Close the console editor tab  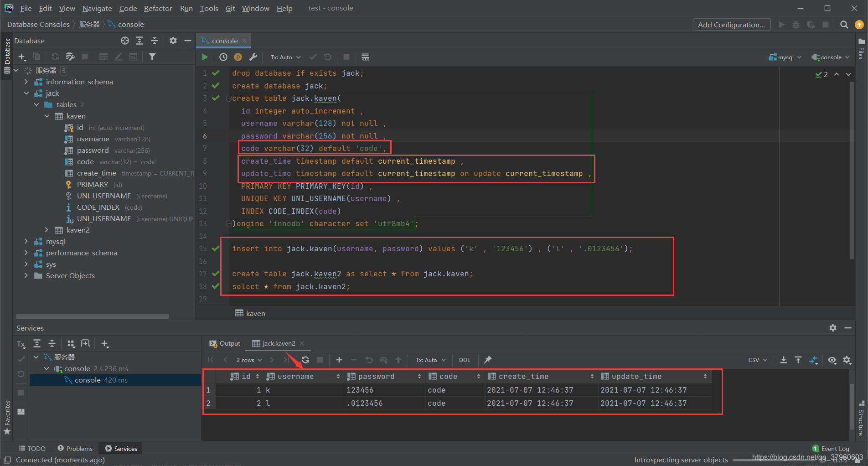245,41
